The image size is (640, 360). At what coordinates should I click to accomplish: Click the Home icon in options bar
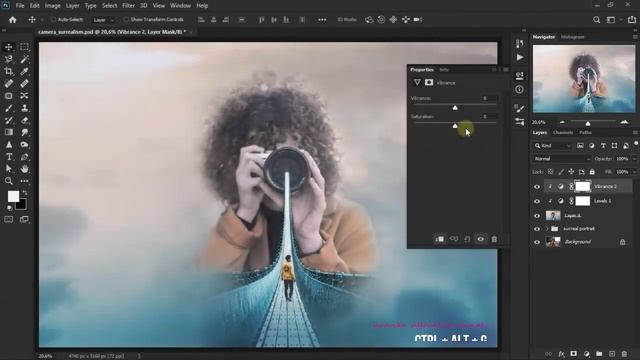13,20
